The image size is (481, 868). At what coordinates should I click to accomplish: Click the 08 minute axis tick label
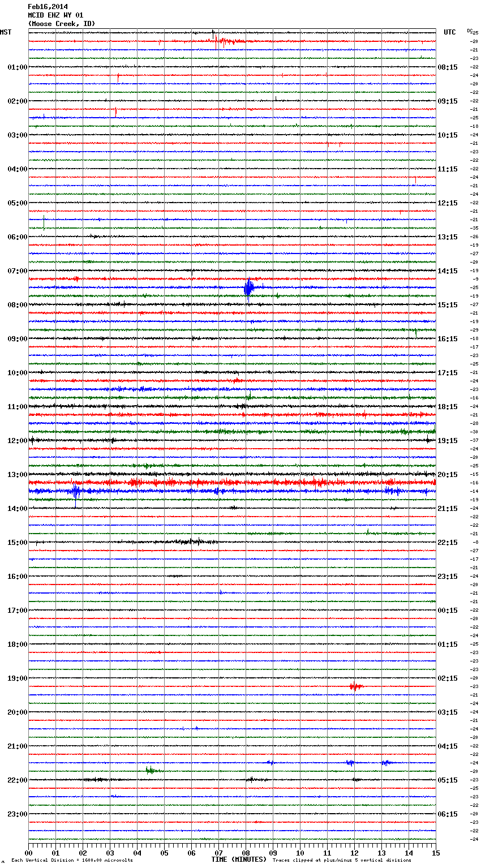tap(246, 853)
